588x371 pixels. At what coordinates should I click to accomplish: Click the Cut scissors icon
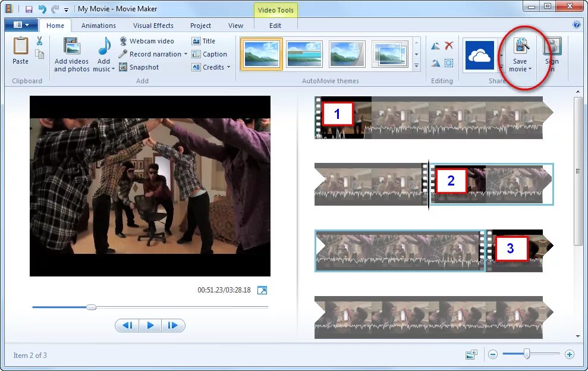click(39, 40)
